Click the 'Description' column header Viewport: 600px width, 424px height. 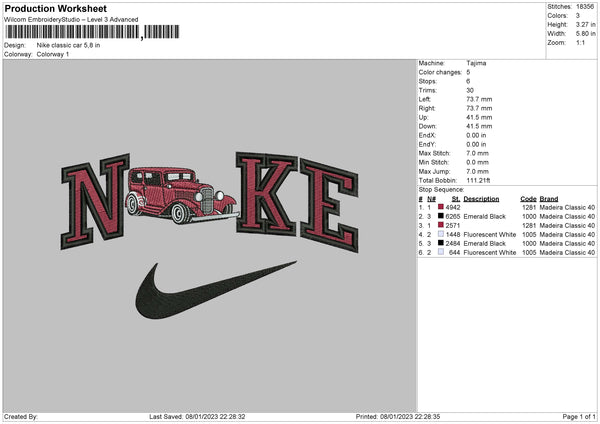[481, 199]
